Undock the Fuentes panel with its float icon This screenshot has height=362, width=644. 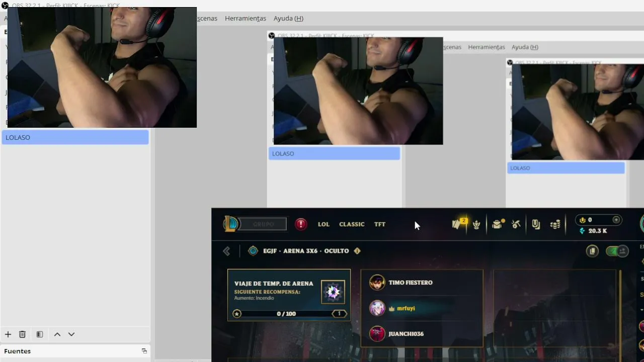144,351
